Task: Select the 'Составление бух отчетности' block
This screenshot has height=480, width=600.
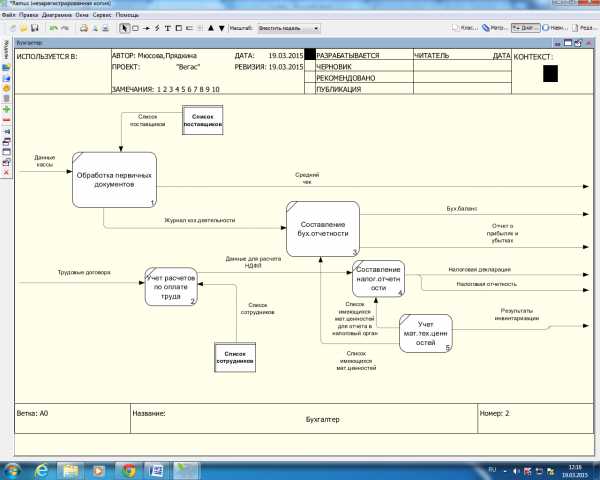Action: [321, 229]
